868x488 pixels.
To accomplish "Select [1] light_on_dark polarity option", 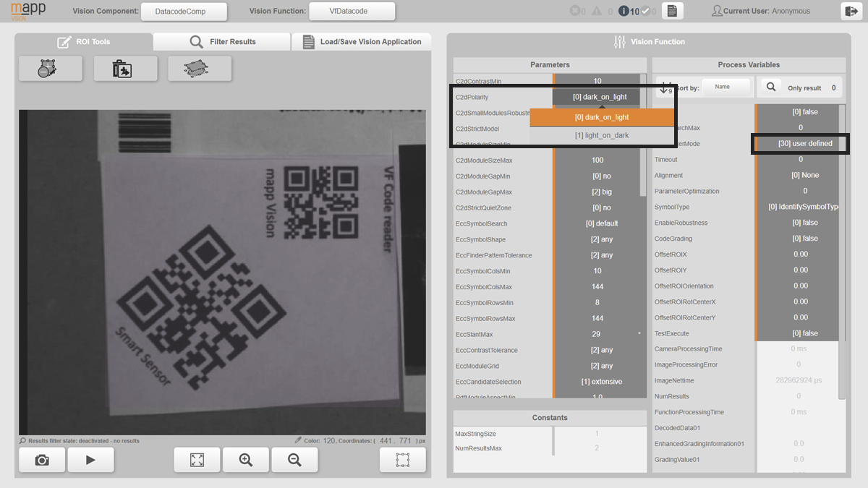I will 602,135.
